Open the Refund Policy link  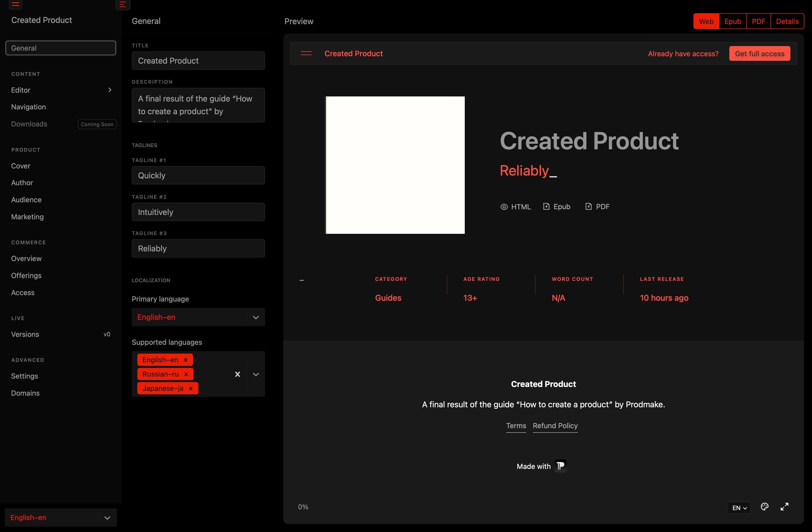pos(555,426)
